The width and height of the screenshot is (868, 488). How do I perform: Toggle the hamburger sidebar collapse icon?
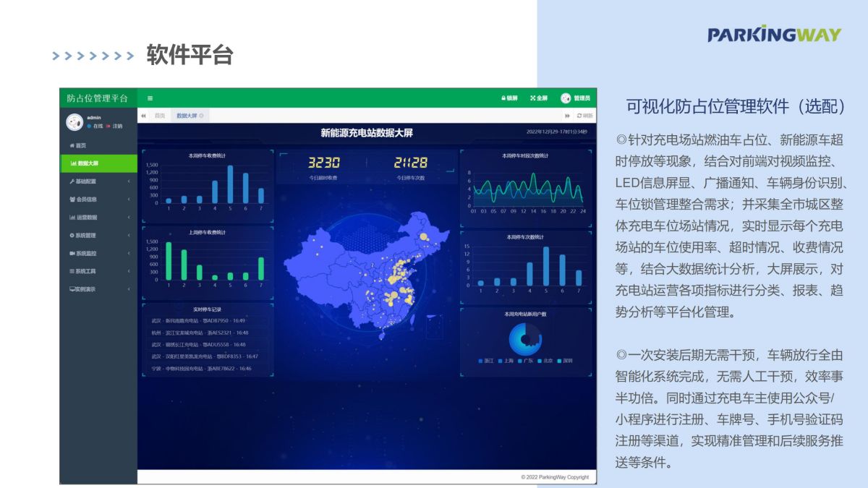click(150, 98)
